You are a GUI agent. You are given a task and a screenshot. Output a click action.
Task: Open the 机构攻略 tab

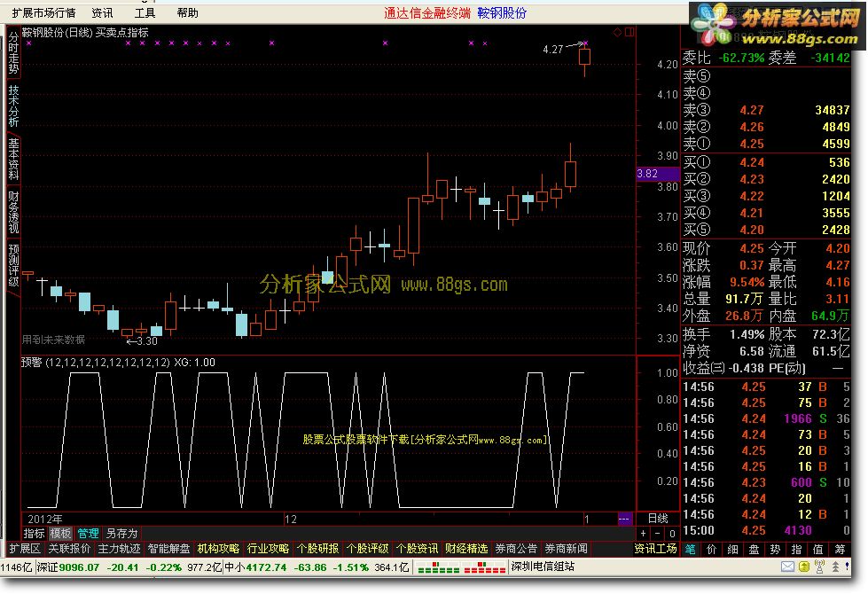pos(219,549)
